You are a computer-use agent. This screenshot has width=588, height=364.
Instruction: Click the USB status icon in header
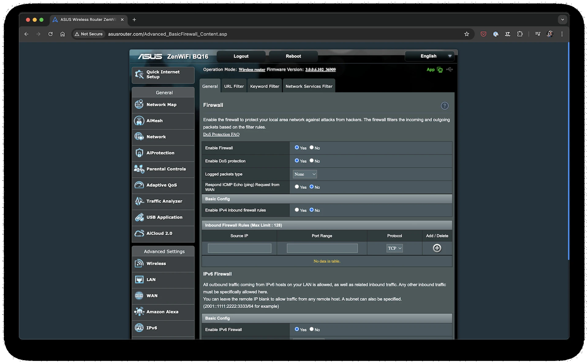[449, 69]
